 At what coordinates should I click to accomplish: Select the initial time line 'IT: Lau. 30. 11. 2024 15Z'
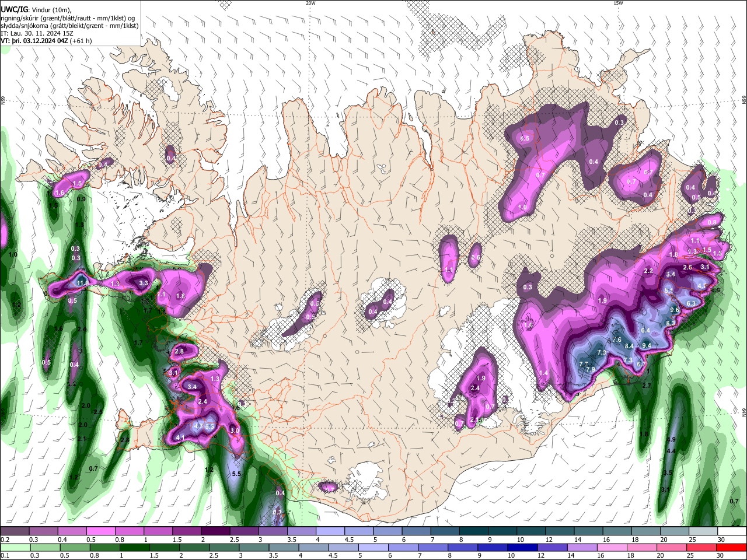[x=37, y=34]
